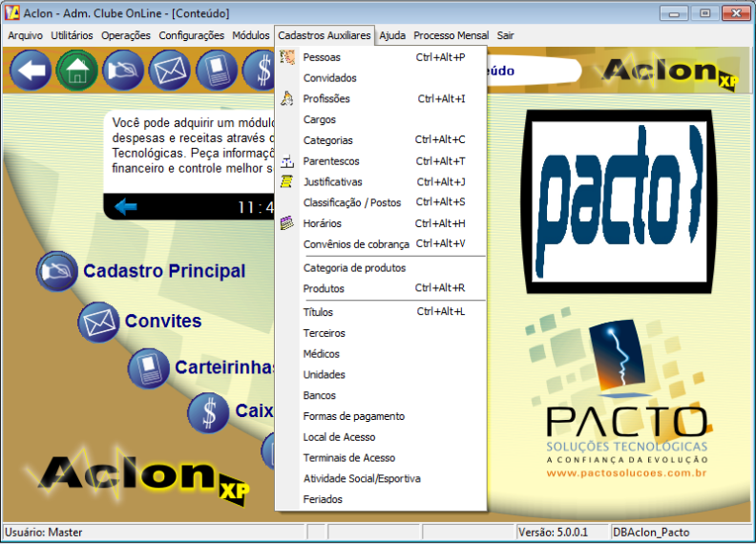
Task: Click the envelope icon beside Convites
Action: click(98, 322)
